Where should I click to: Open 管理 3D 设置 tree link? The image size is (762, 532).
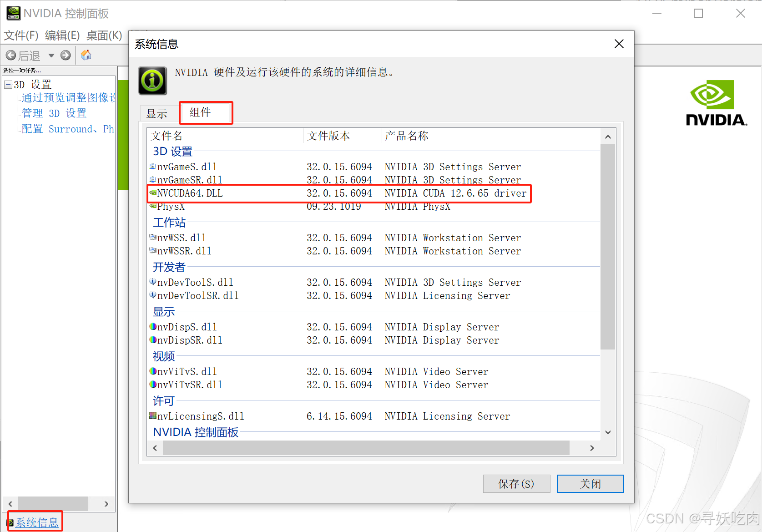(54, 113)
